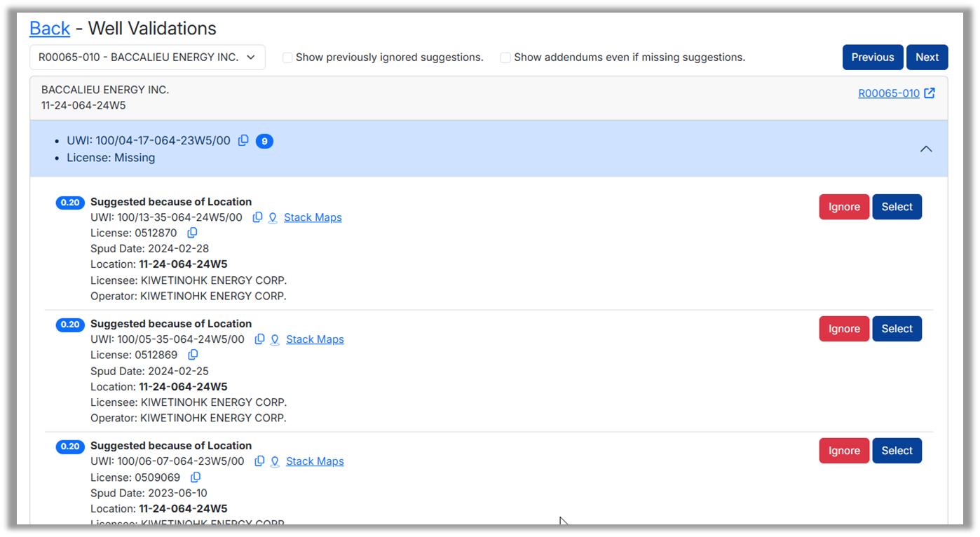This screenshot has width=980, height=537.
Task: Copy UWI 100/13-35-064-24W5/00 via copy icon
Action: 257,217
